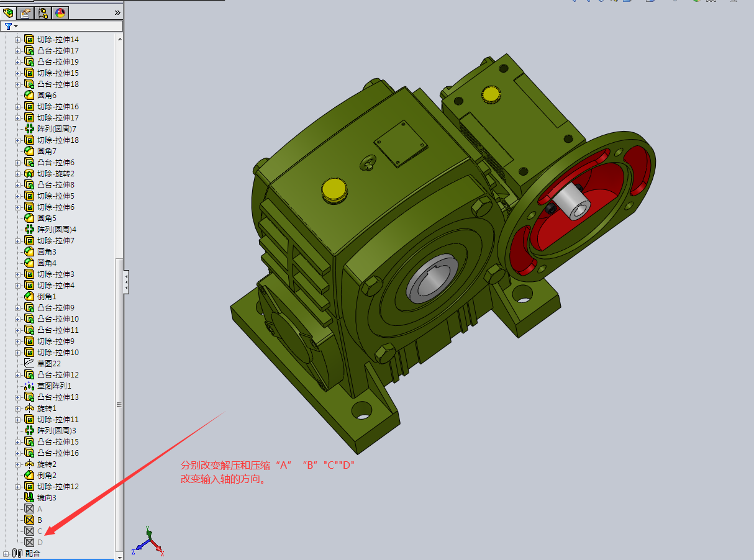Click the 草图阵列1 sketch pattern icon

coord(29,386)
